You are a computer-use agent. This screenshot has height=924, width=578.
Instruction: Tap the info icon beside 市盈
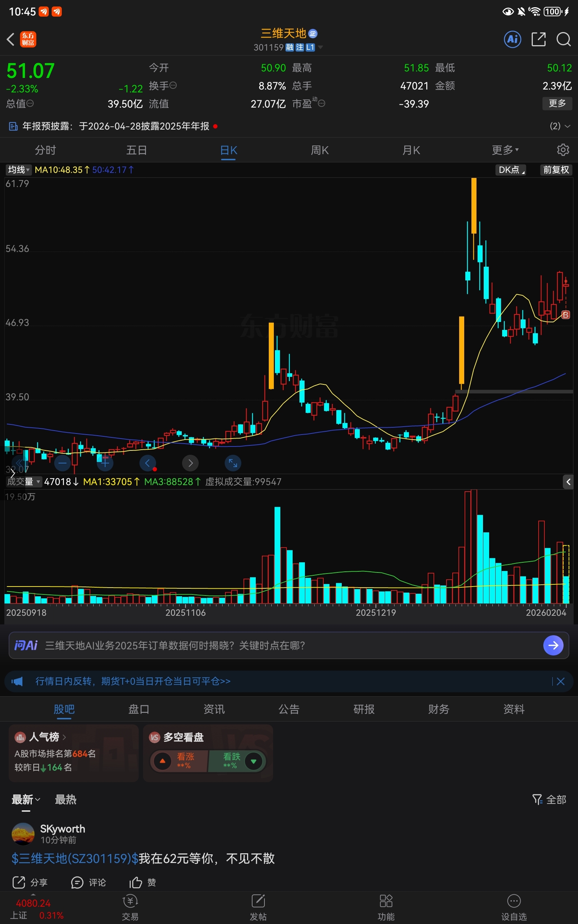(x=322, y=104)
